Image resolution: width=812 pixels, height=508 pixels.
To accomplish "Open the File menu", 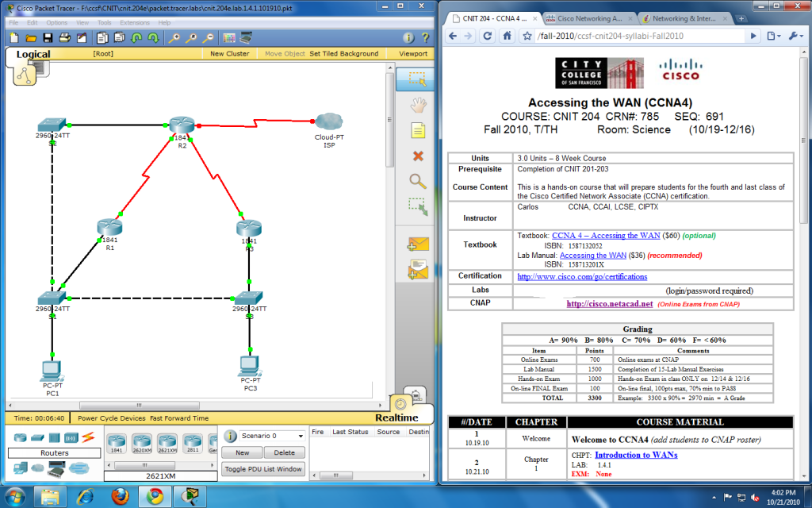I will (x=13, y=23).
